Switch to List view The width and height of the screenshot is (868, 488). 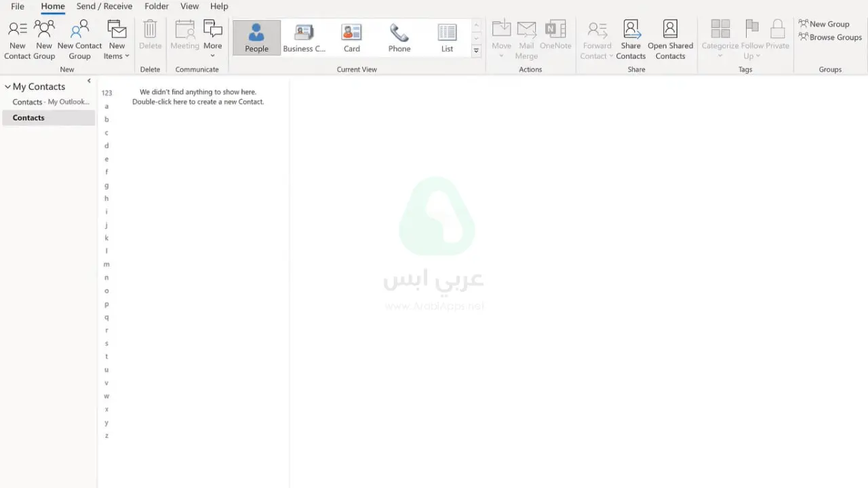pyautogui.click(x=447, y=37)
